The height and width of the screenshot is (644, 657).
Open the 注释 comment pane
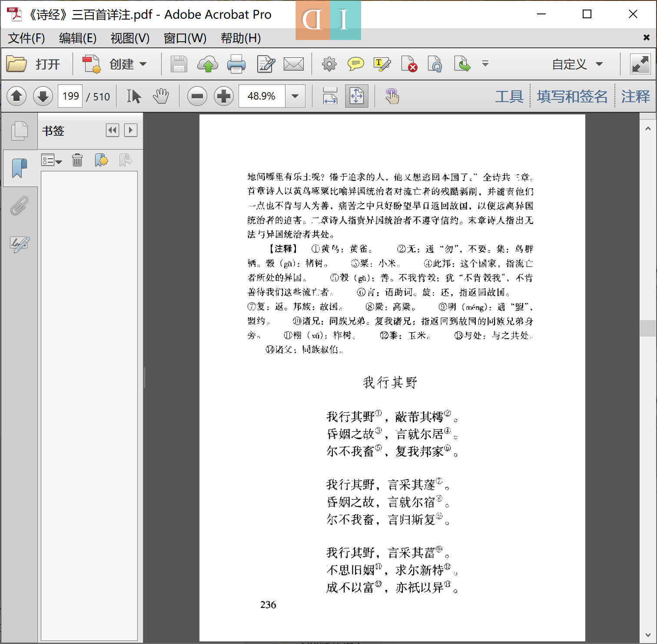[635, 96]
